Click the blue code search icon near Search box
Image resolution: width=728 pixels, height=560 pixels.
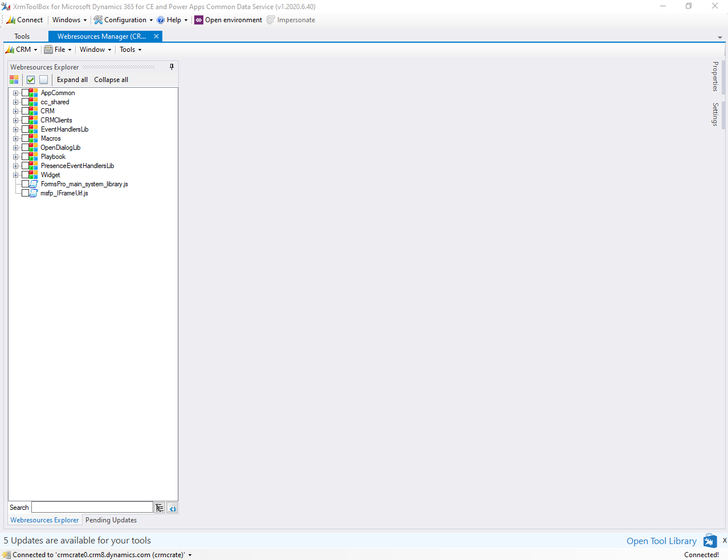point(172,508)
